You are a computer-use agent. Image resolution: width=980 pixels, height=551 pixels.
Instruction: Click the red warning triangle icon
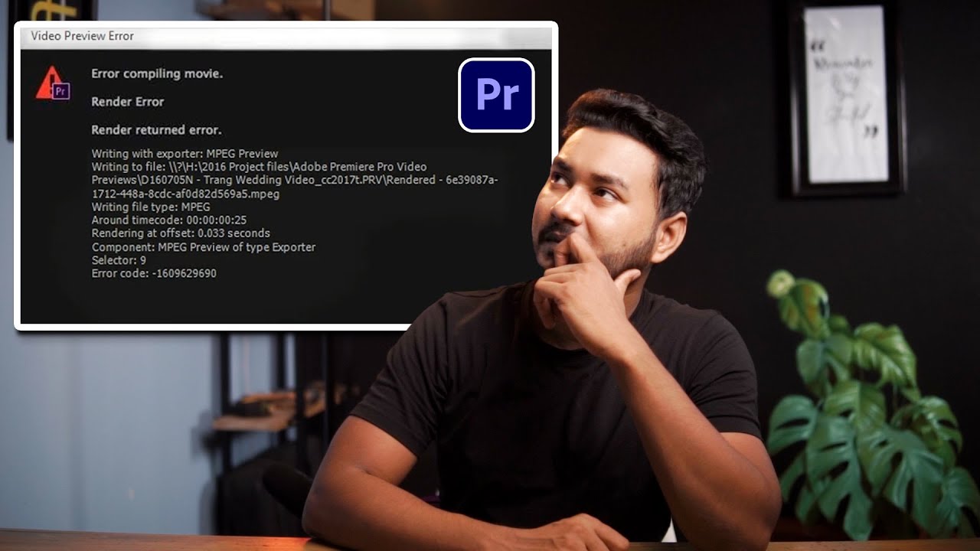(53, 83)
